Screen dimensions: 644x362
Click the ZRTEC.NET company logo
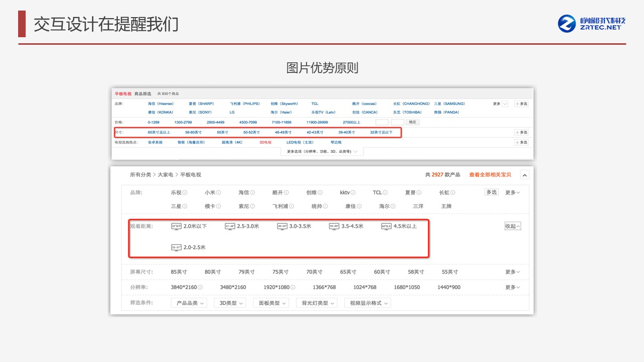coord(592,23)
